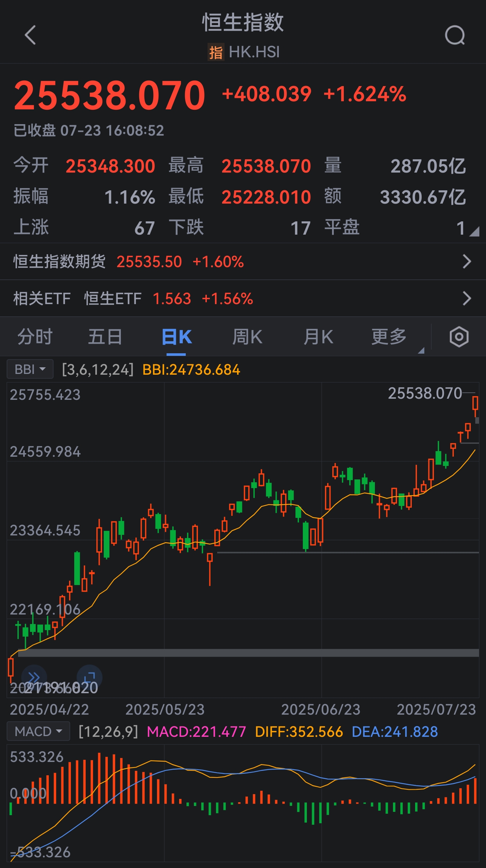Screen dimensions: 486x868
Task: Tap y-axis label 24559.984
Action: point(45,452)
